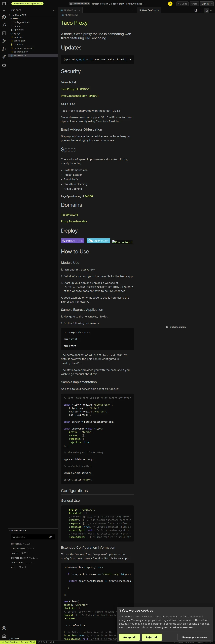Open the CodeSandbox logo menu
The image size is (215, 644).
coord(4,4)
